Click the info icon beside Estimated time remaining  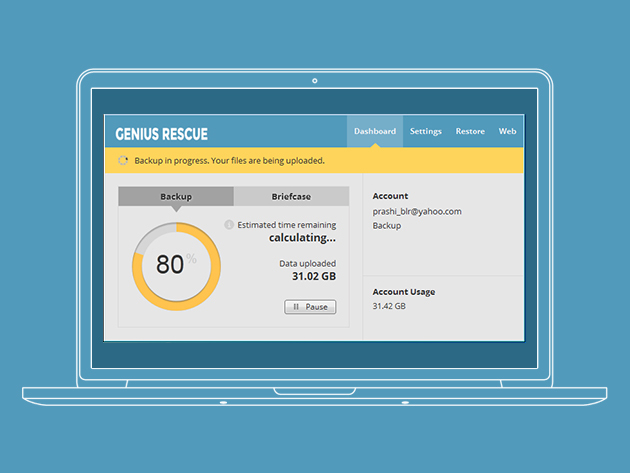229,225
